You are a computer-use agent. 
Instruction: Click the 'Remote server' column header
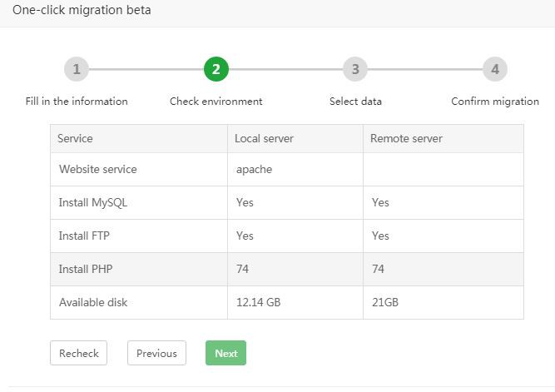coord(406,138)
